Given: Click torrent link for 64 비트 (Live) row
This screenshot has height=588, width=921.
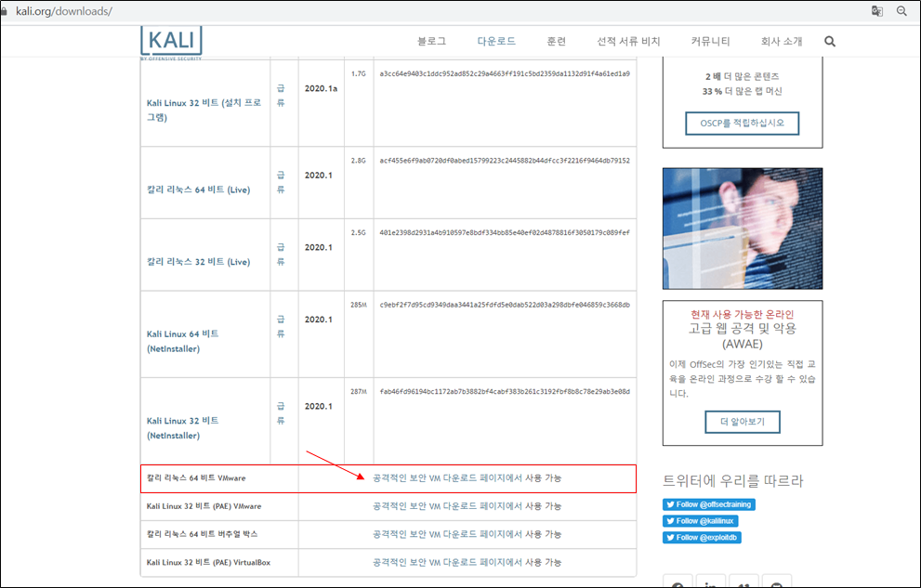Looking at the screenshot, I should click(x=281, y=182).
